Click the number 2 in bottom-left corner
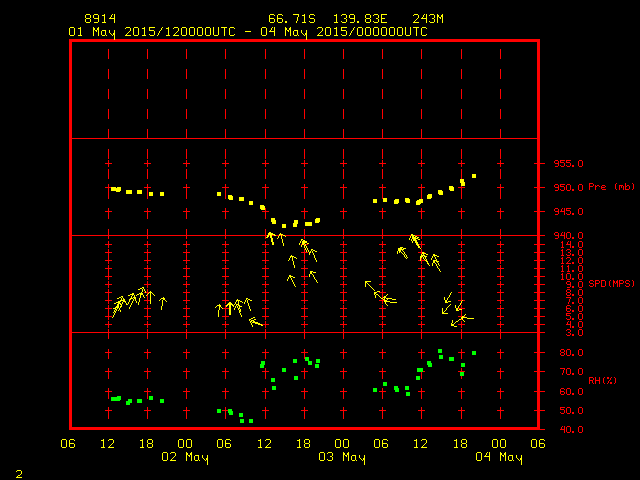The height and width of the screenshot is (480, 640). point(19,471)
